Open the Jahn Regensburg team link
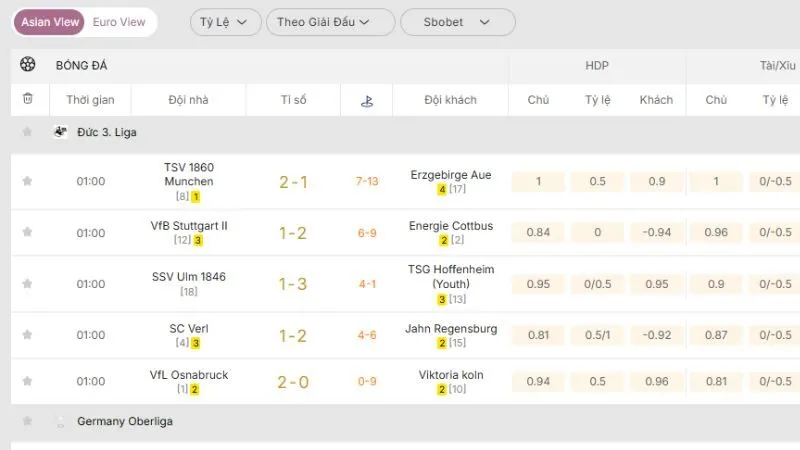This screenshot has height=450, width=800. pyautogui.click(x=451, y=328)
